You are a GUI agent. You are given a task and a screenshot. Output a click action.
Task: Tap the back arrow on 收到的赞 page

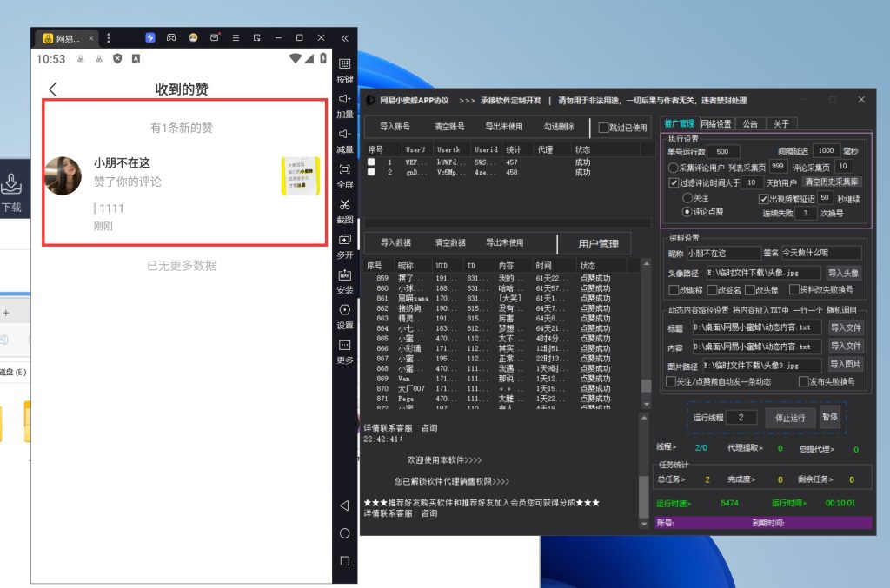point(53,89)
